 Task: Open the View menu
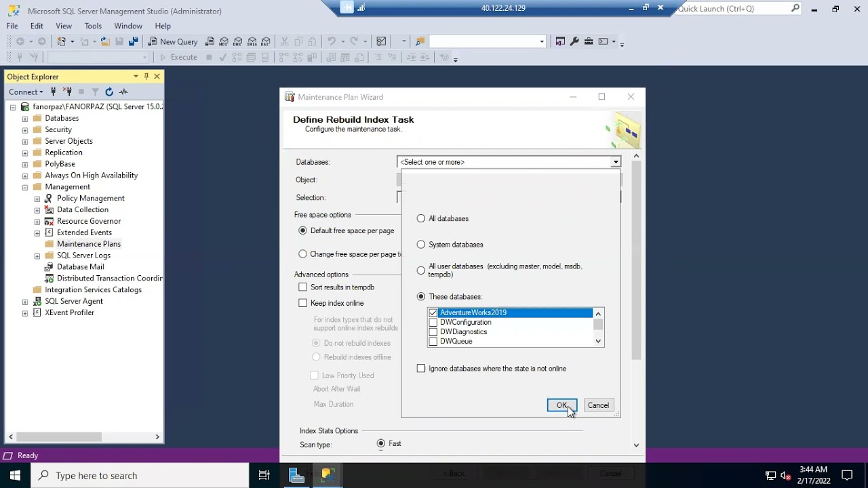pyautogui.click(x=64, y=26)
